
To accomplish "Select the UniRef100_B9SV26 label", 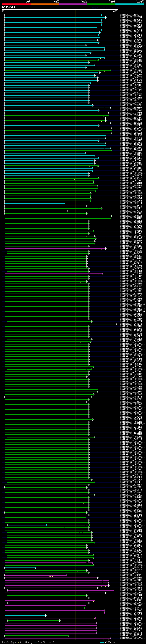I will click(131, 123).
